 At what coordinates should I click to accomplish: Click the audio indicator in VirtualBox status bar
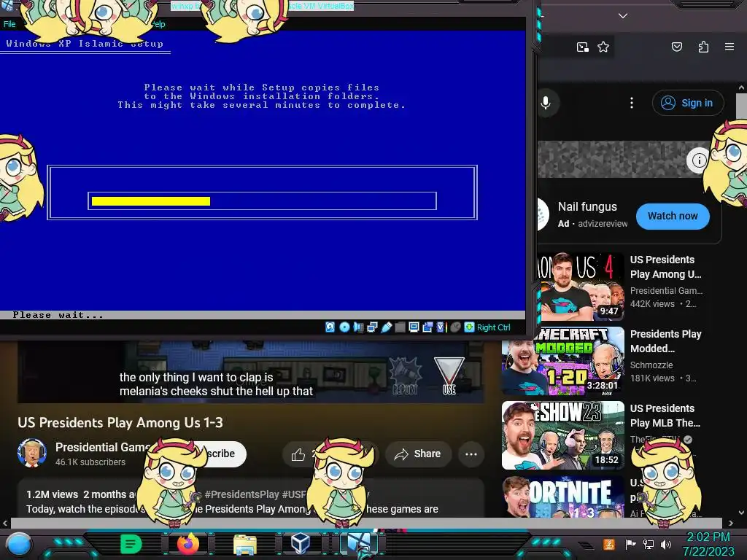click(358, 327)
